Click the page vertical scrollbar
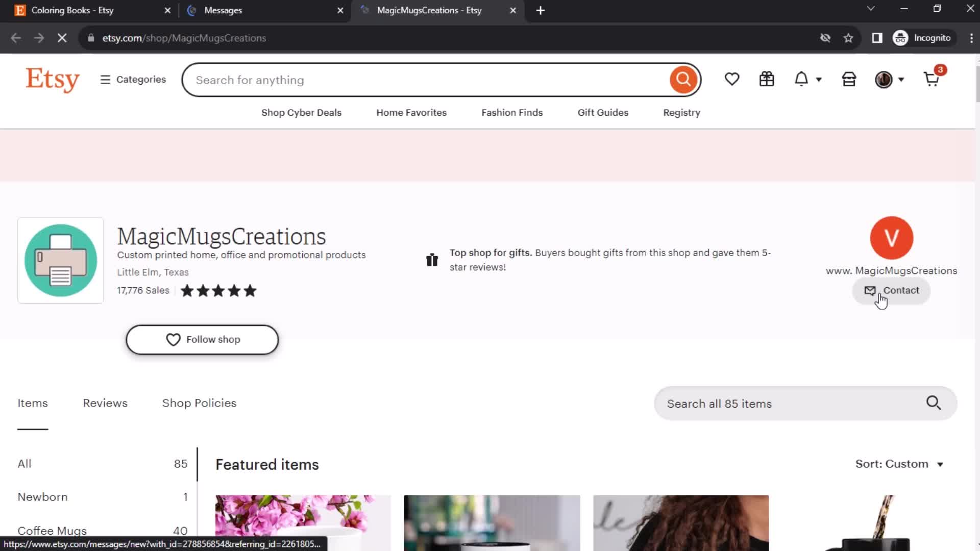Viewport: 980px width, 551px height. [x=977, y=84]
